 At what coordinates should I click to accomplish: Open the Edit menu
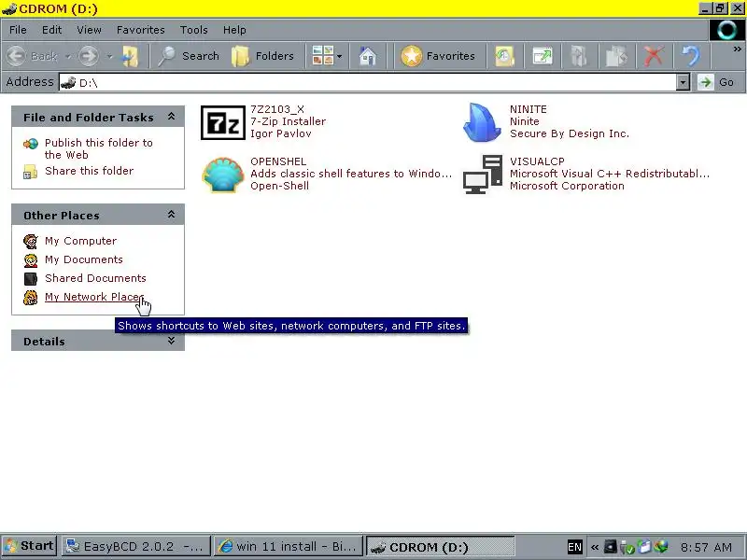pos(51,30)
